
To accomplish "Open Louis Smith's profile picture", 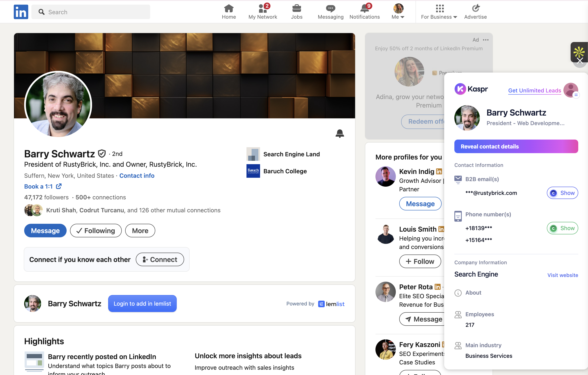I will tap(385, 234).
